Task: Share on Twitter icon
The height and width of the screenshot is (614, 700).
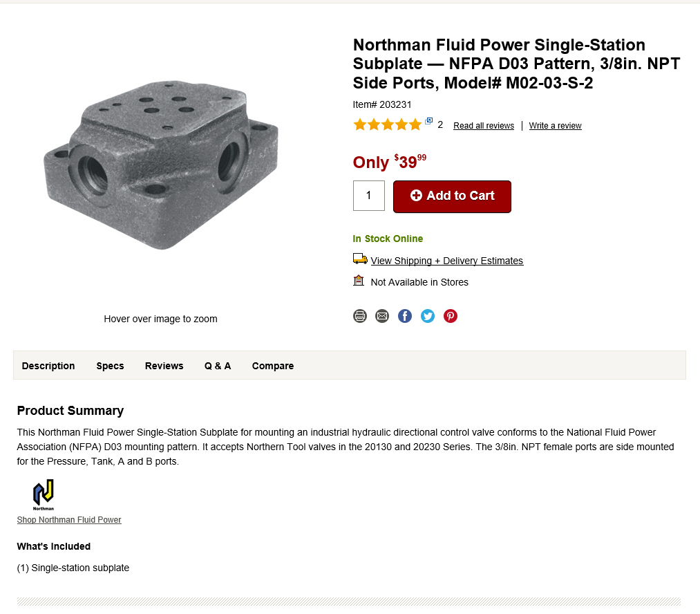Action: [428, 316]
